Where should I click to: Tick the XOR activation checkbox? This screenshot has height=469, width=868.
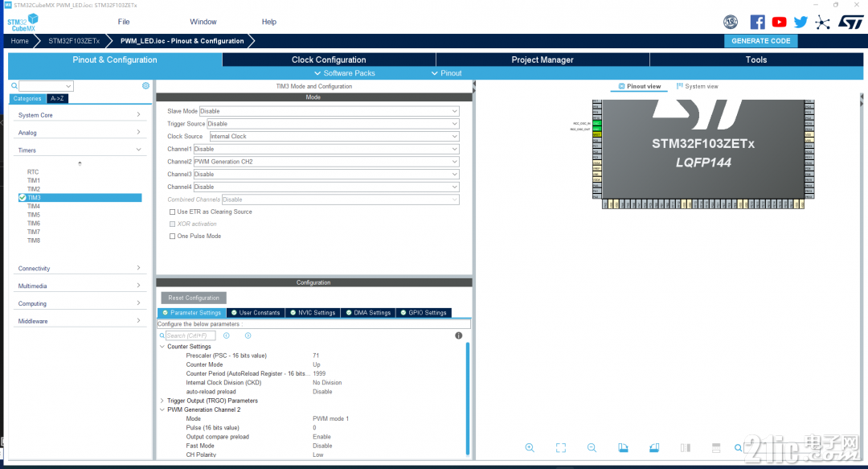pos(172,224)
